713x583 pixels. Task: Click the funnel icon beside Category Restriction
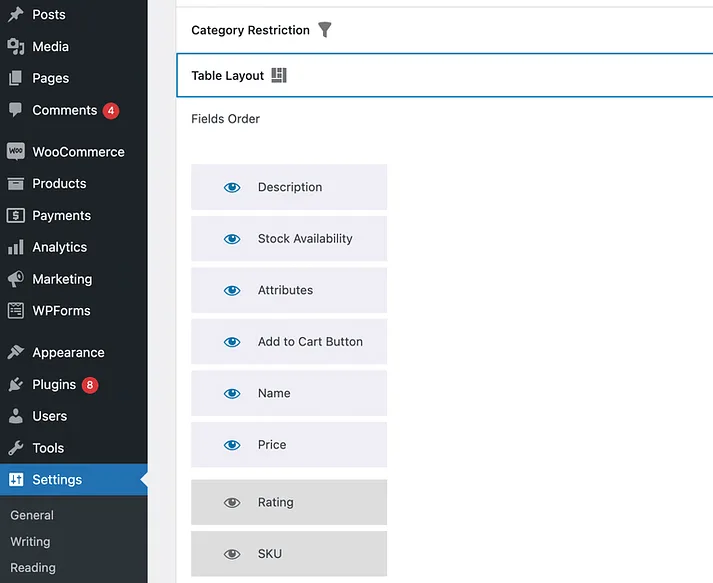(x=325, y=30)
